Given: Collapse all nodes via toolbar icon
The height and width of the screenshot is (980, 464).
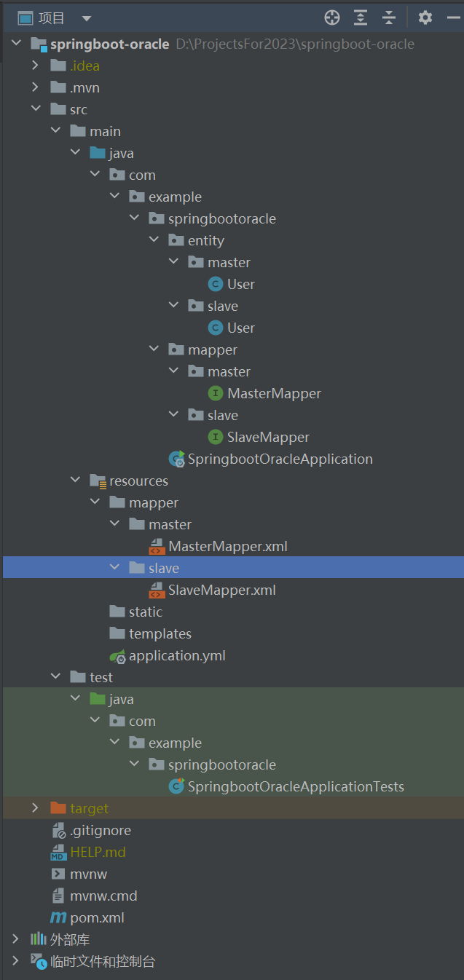Looking at the screenshot, I should point(388,17).
